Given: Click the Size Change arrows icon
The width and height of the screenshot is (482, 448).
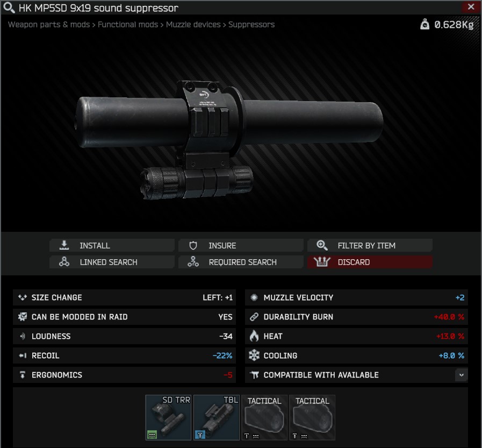Looking at the screenshot, I should tap(23, 297).
